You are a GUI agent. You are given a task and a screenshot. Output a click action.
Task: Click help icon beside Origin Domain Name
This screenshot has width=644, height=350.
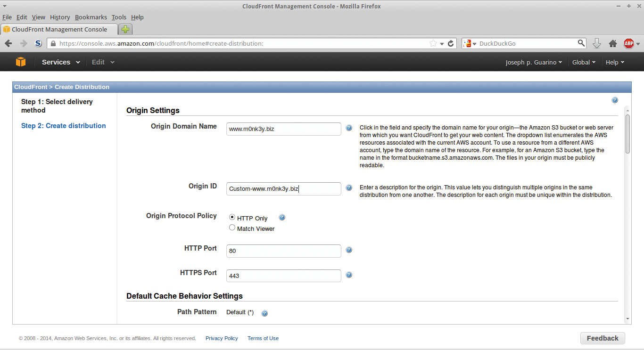pos(349,128)
